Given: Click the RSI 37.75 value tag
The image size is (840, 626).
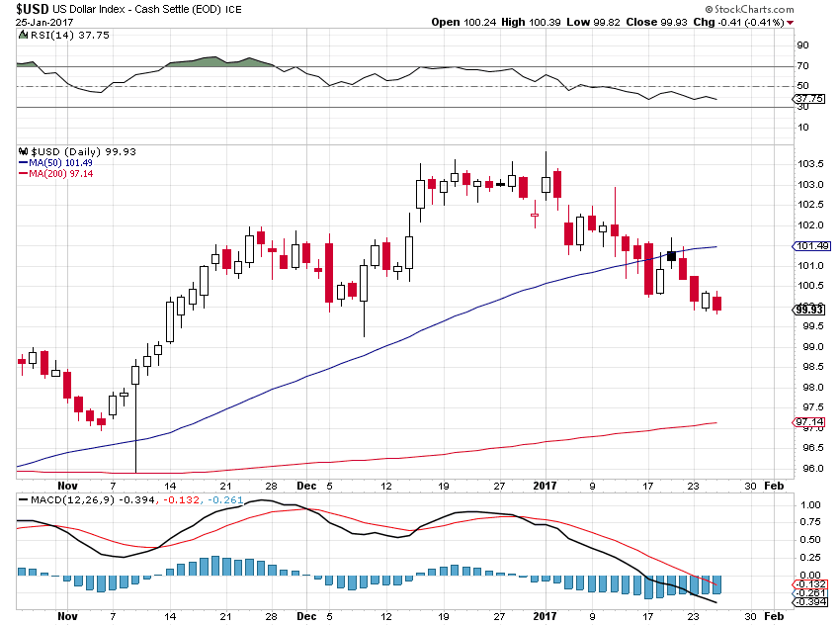Looking at the screenshot, I should tap(808, 99).
